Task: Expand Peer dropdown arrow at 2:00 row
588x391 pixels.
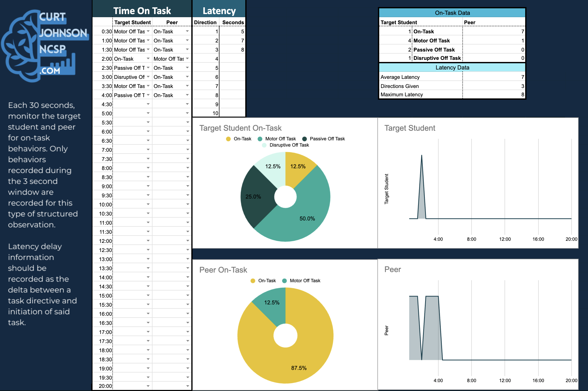Action: (x=187, y=59)
